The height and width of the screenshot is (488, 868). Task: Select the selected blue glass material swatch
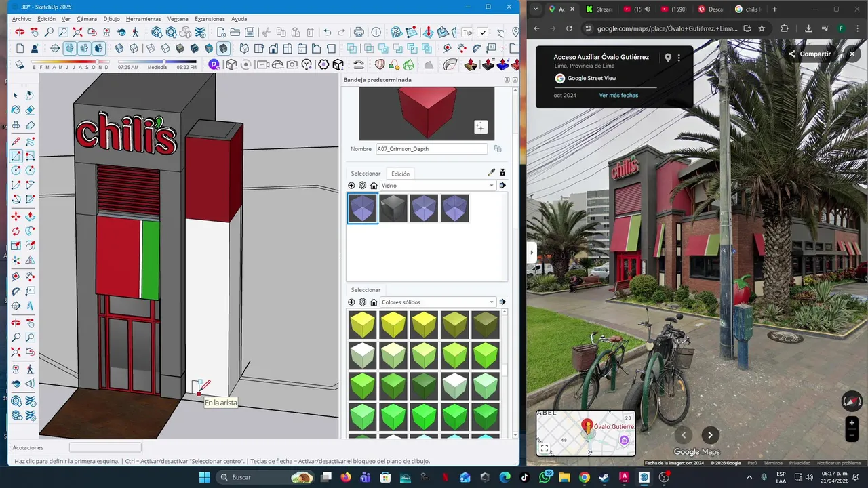(x=362, y=209)
